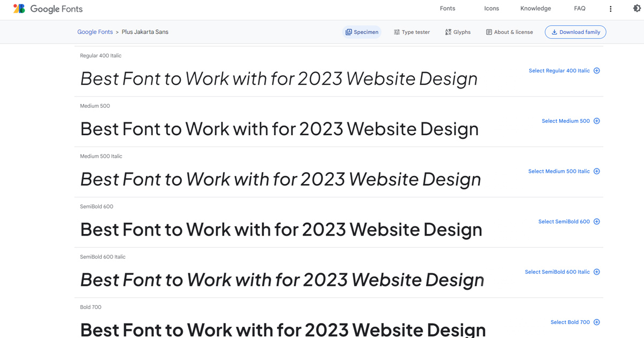644x338 pixels.
Task: Toggle the dark/light theme icon
Action: coord(636,9)
